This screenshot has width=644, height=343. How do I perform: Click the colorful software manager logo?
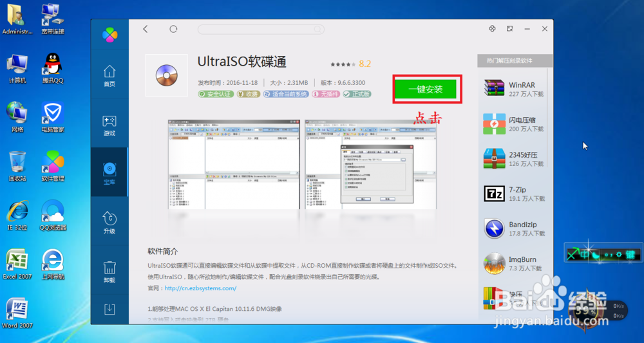pyautogui.click(x=109, y=35)
